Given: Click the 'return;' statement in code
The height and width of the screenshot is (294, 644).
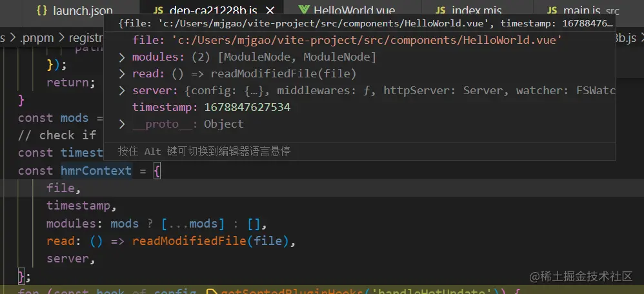Looking at the screenshot, I should tap(71, 83).
